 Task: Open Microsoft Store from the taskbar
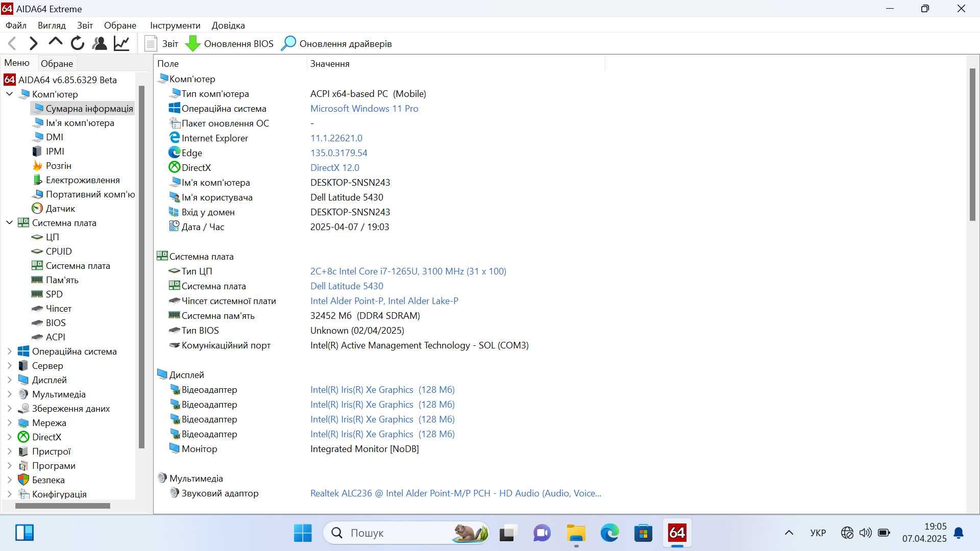click(643, 533)
